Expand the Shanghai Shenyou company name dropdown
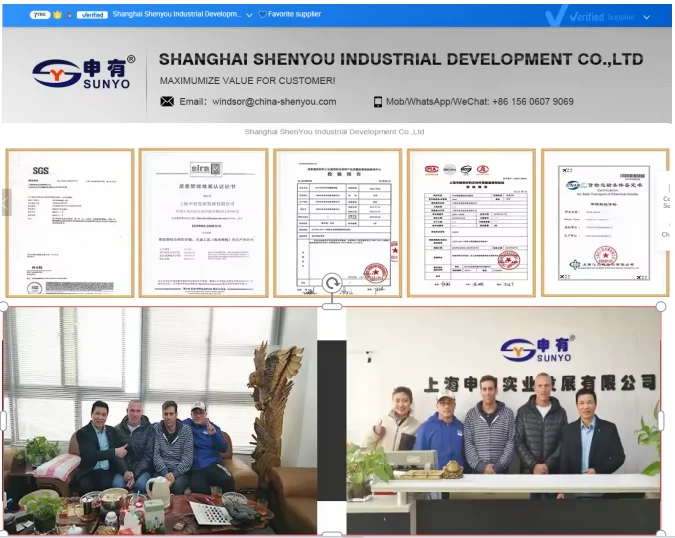 click(249, 15)
